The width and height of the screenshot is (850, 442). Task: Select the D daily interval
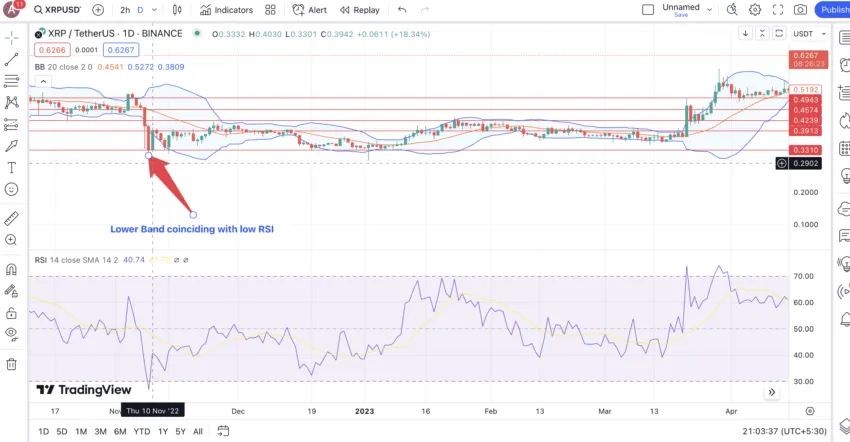pyautogui.click(x=140, y=10)
